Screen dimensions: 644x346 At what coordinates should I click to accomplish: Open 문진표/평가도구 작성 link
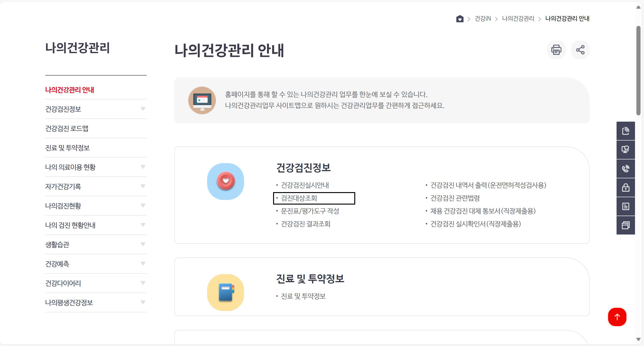point(310,211)
